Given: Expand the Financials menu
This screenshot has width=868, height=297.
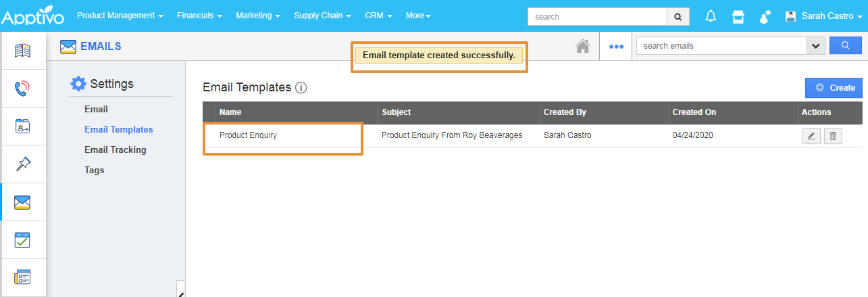Looking at the screenshot, I should pos(199,16).
